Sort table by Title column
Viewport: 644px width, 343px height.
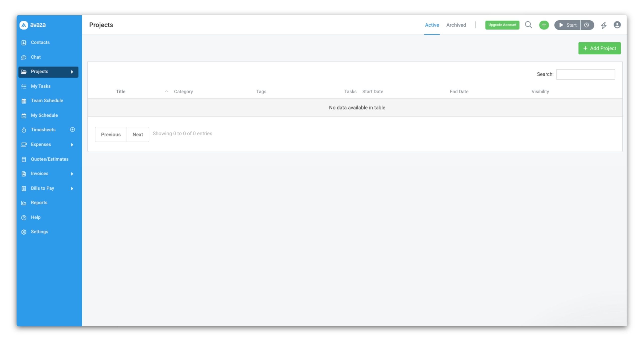coord(121,91)
